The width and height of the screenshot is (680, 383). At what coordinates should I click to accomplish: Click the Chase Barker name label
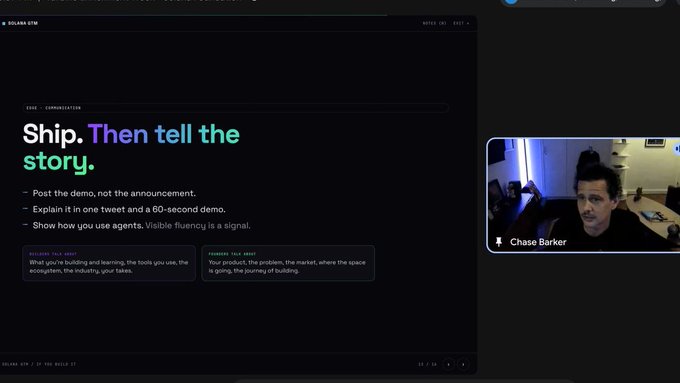pos(538,242)
